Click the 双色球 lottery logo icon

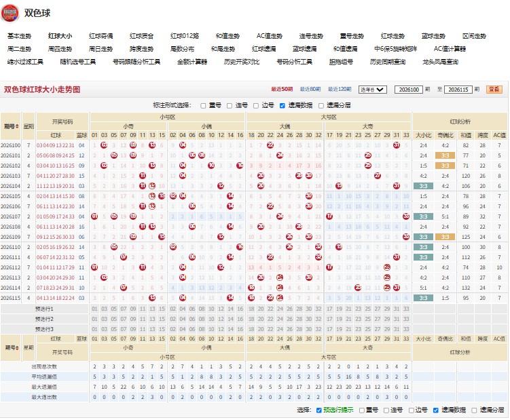click(x=10, y=14)
